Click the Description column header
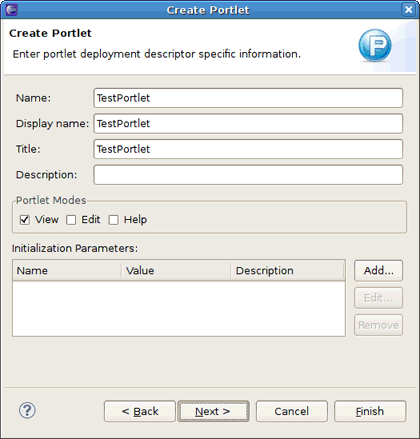The image size is (420, 439). click(287, 271)
